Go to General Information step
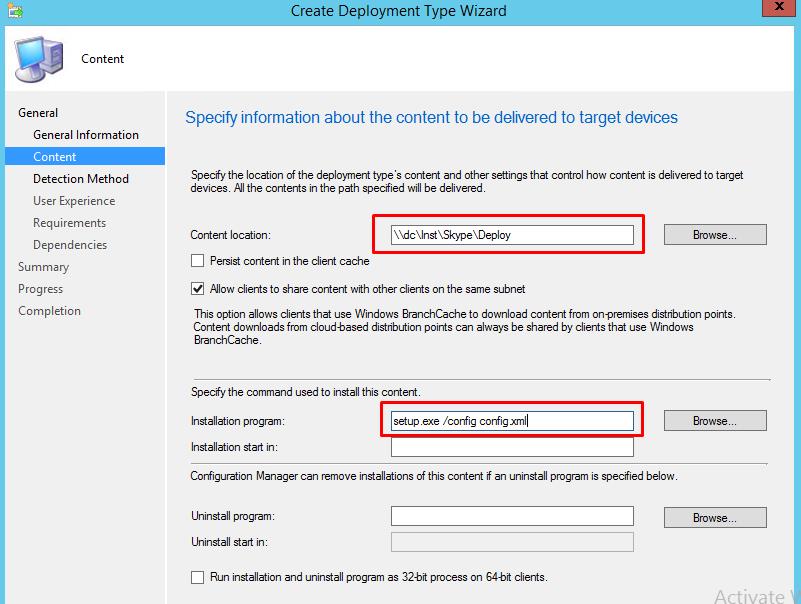Viewport: 801px width, 604px height. 86,135
